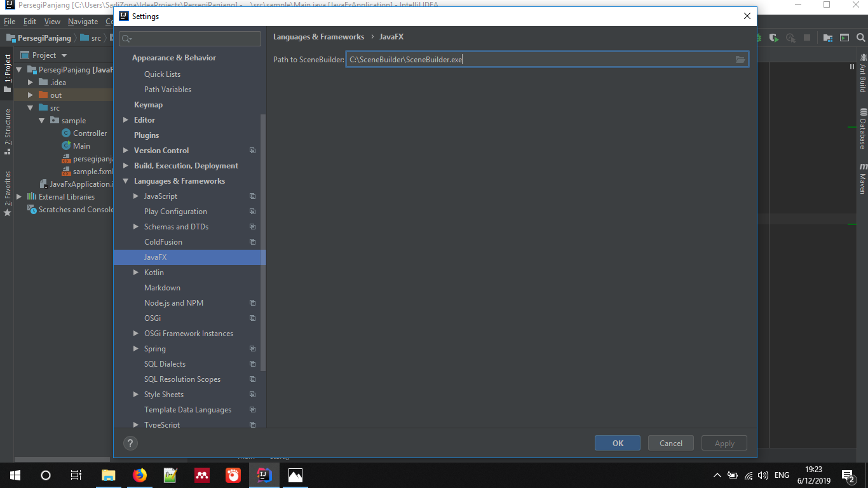The height and width of the screenshot is (488, 868).
Task: Click the Search Everywhere magnifier icon
Action: click(861, 37)
